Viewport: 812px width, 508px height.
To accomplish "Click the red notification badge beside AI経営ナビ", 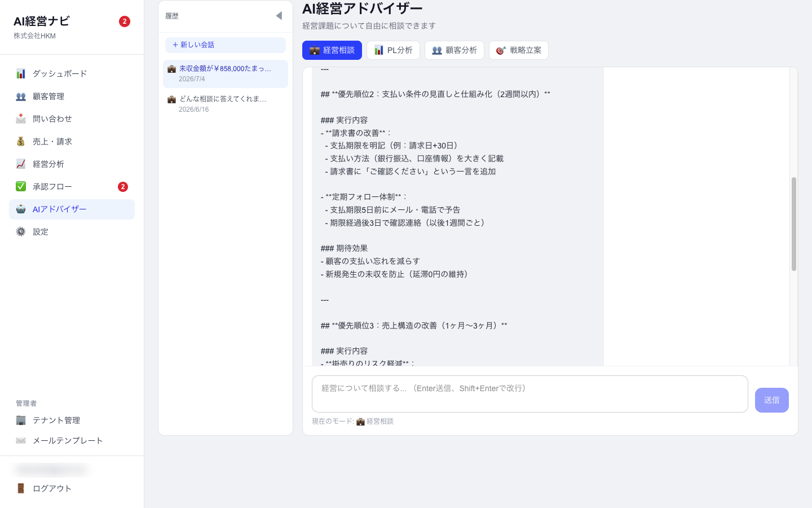I will [x=125, y=21].
